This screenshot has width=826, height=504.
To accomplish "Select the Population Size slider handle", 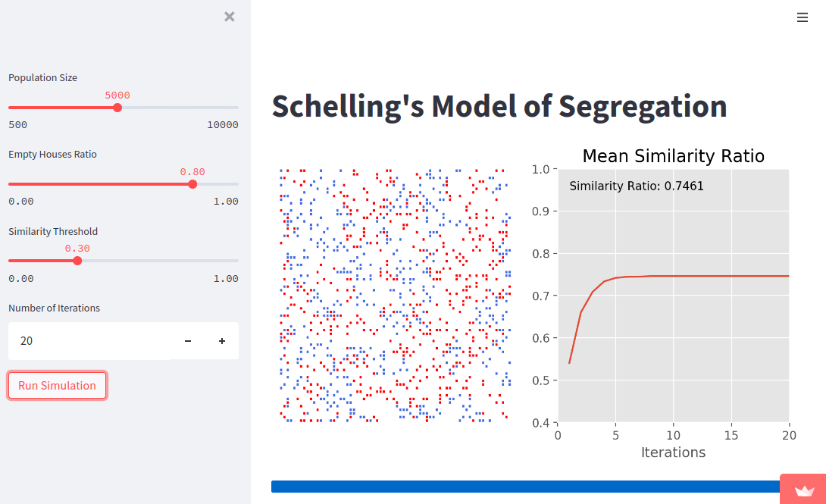I will pyautogui.click(x=117, y=107).
